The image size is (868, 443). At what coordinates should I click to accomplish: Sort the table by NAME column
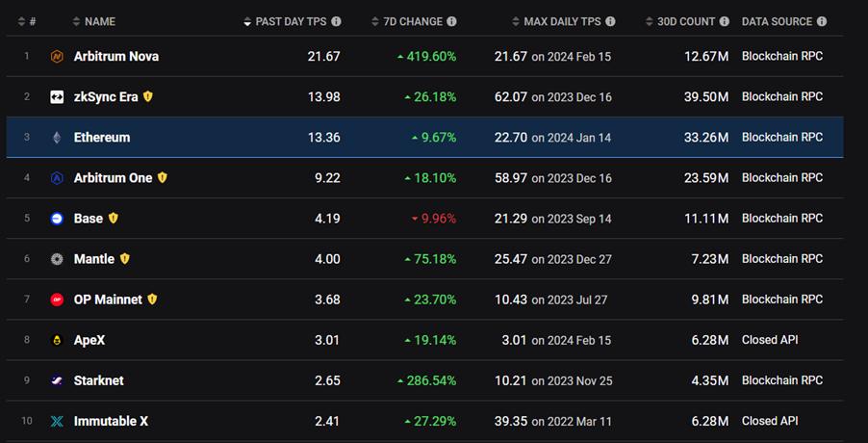(94, 21)
